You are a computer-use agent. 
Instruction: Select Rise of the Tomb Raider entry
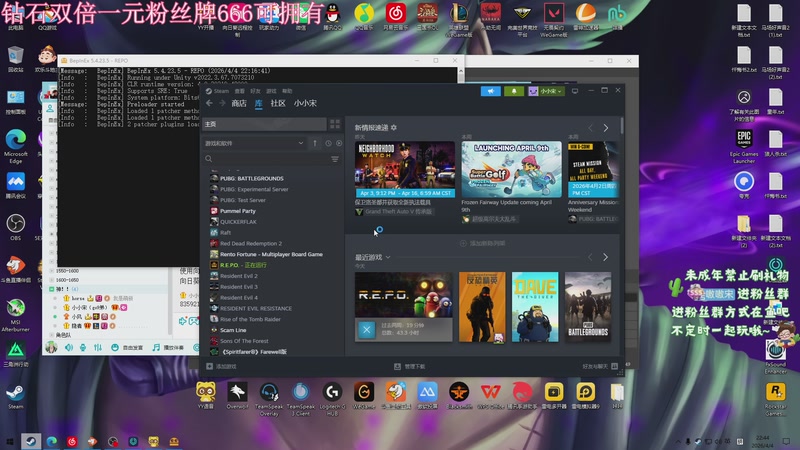click(x=250, y=319)
